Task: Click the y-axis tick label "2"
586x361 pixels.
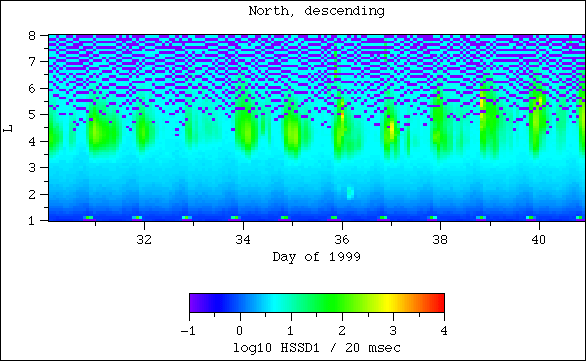Action: (x=32, y=195)
